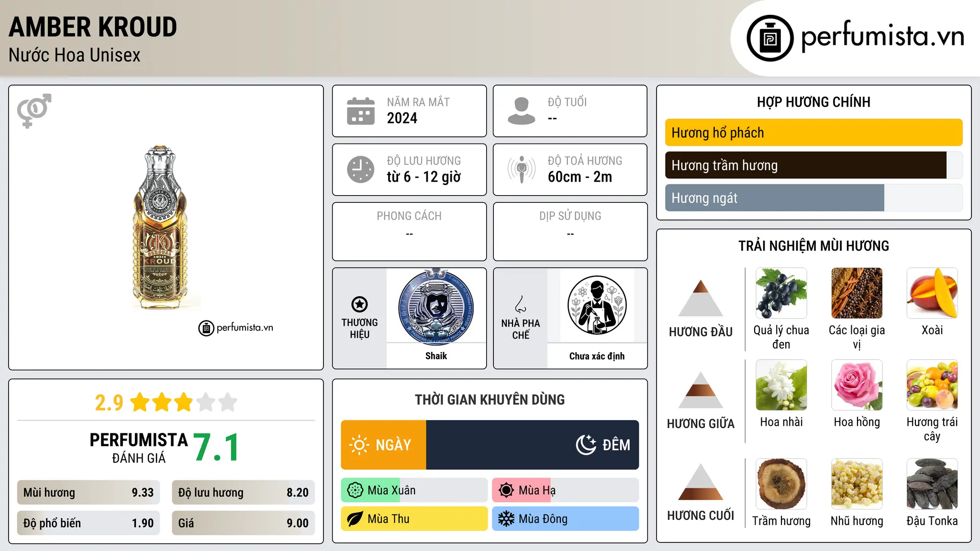Click the Hương ngát accord bar
The width and height of the screenshot is (980, 551).
click(x=814, y=198)
